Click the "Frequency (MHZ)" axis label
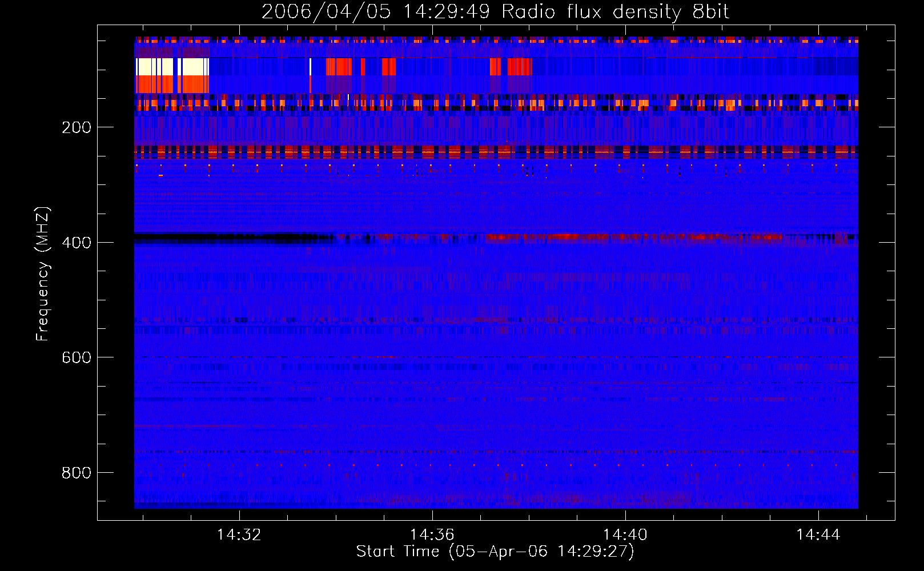 pyautogui.click(x=43, y=274)
